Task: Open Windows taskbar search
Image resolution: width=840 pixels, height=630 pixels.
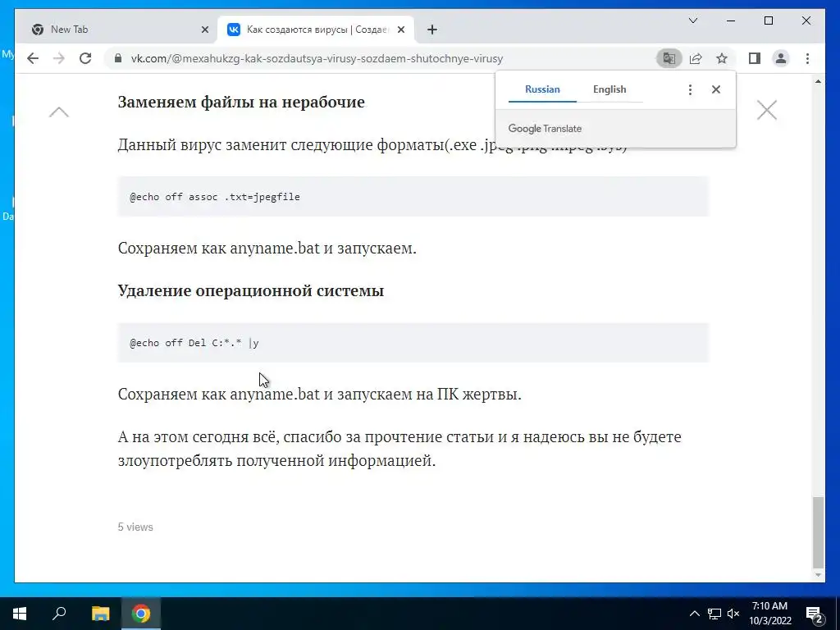Action: (x=59, y=614)
